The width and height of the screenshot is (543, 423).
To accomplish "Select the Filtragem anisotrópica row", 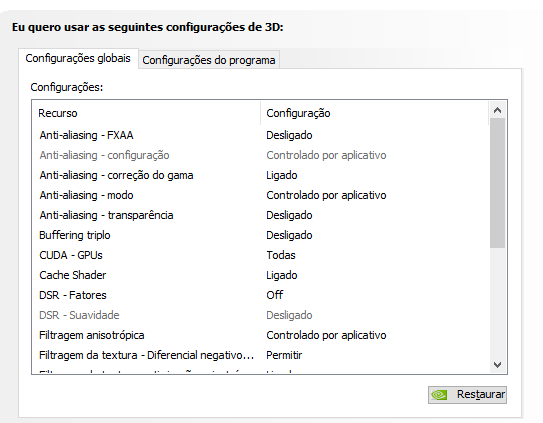I will (261, 335).
